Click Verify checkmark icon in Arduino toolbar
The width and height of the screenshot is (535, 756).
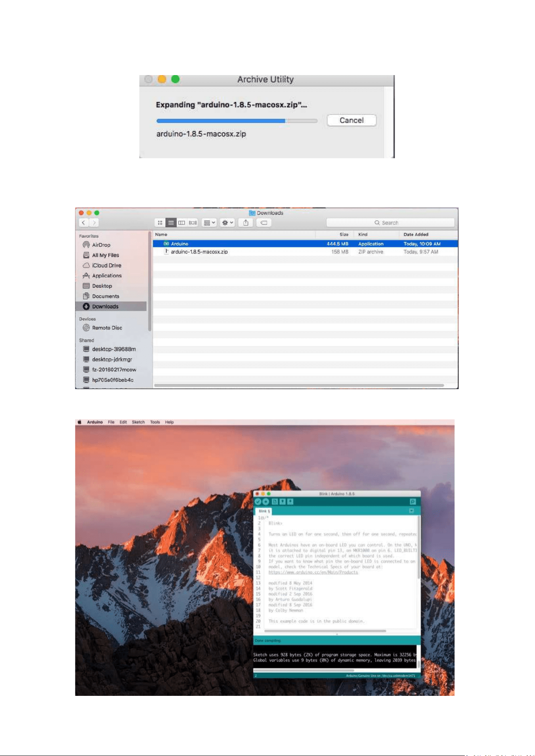(258, 501)
